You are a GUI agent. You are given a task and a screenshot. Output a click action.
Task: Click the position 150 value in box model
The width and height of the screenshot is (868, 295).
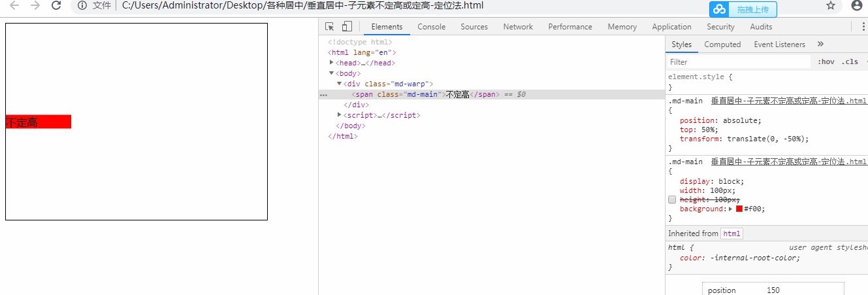(773, 290)
